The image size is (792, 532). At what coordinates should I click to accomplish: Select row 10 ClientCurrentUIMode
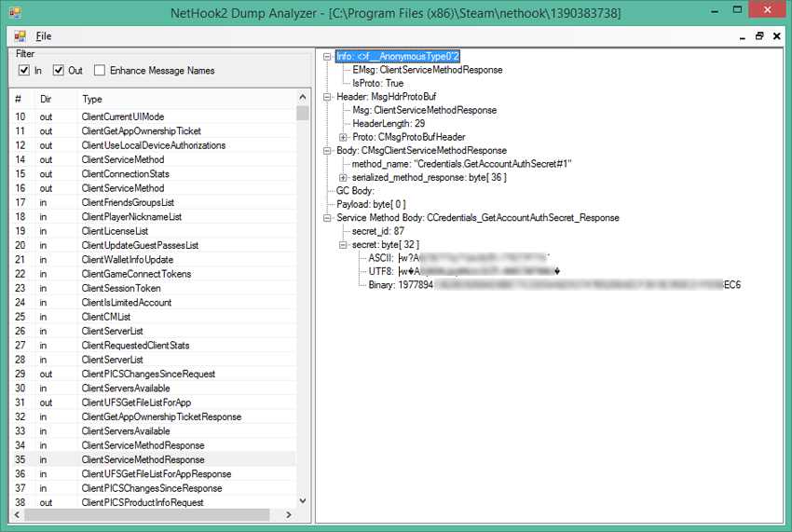(153, 116)
